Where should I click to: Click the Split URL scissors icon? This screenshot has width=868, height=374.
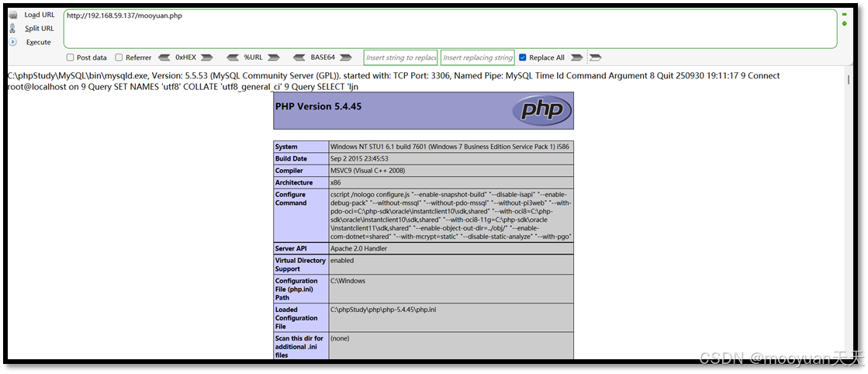pos(12,28)
